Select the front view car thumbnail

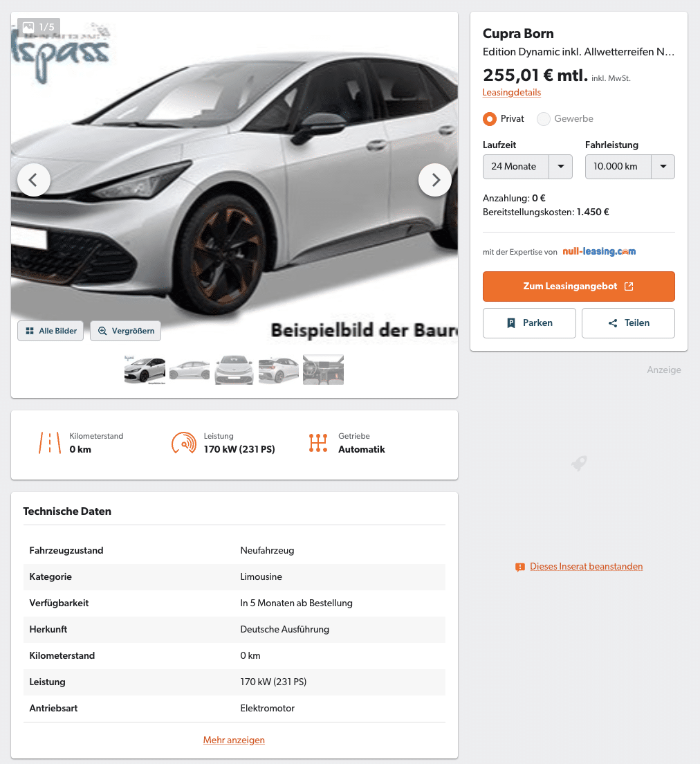(234, 370)
